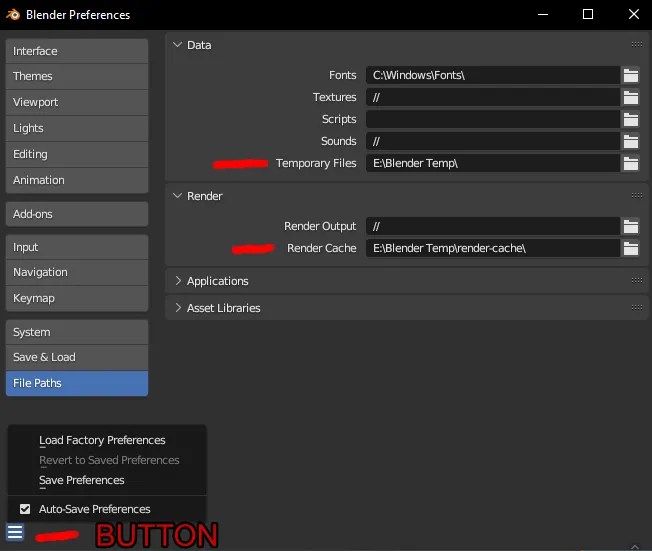Viewport: 652px width, 551px height.
Task: Open folder browser for Sounds path
Action: (630, 141)
